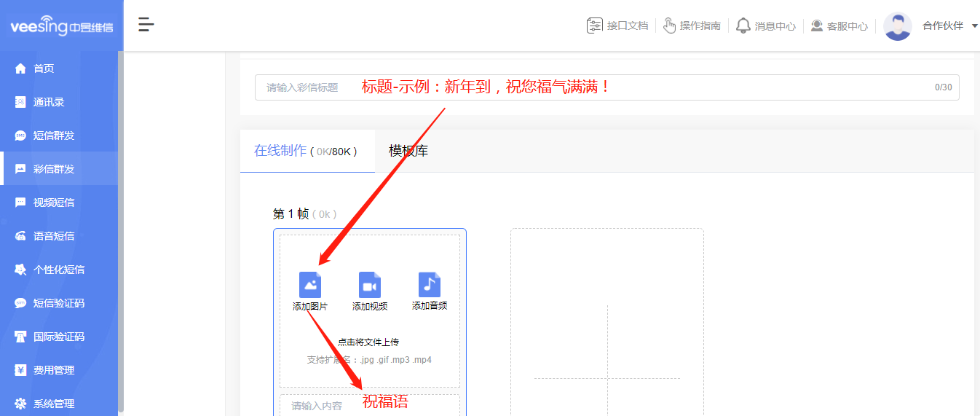Go to 首页 in sidebar
This screenshot has height=416, width=980.
(44, 68)
